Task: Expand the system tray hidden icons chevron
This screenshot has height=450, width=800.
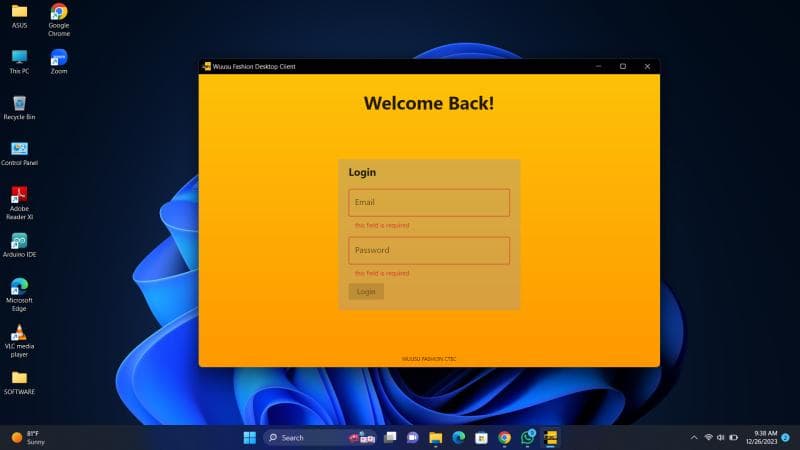Action: pyautogui.click(x=694, y=438)
